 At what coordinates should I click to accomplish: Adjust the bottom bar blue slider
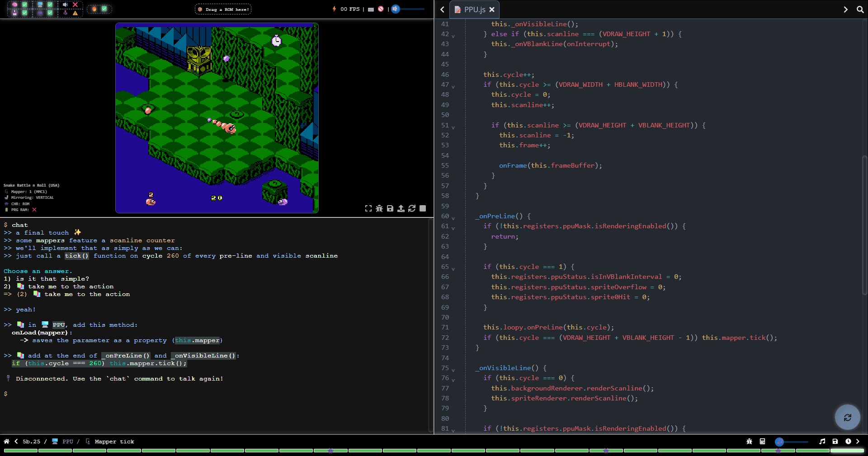[x=791, y=442]
